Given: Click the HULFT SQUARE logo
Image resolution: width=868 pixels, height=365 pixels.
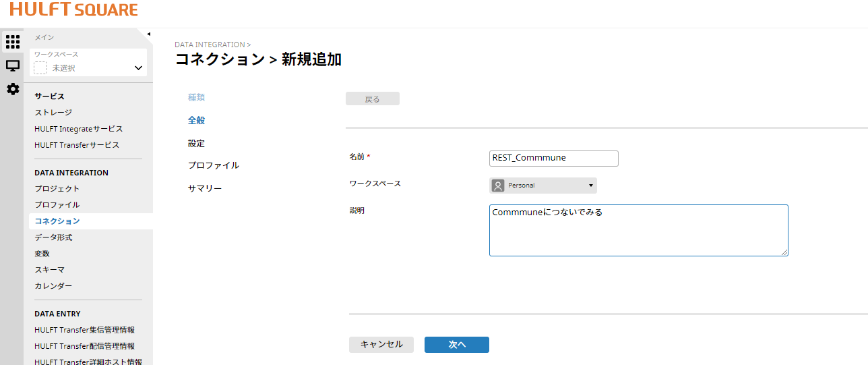Looking at the screenshot, I should point(73,9).
